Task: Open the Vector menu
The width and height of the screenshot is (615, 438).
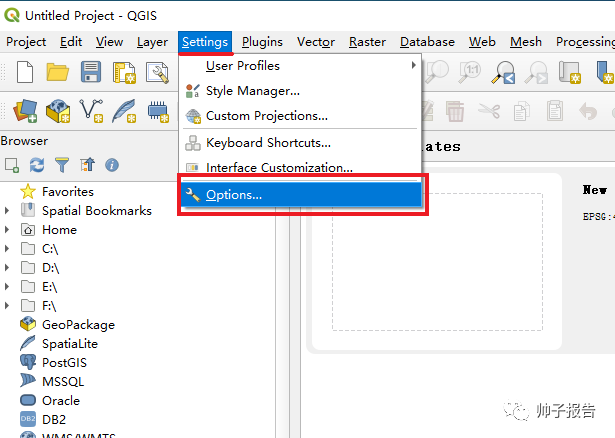Action: click(x=316, y=42)
